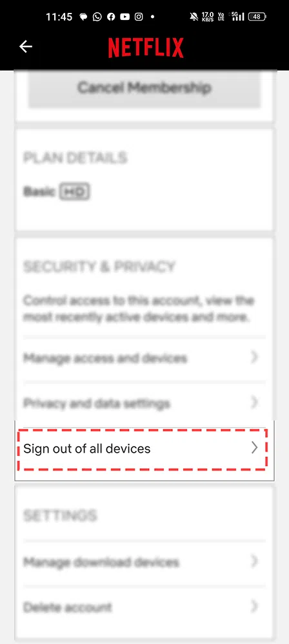Tap the muted bell status icon
This screenshot has height=644, width=289.
194,17
